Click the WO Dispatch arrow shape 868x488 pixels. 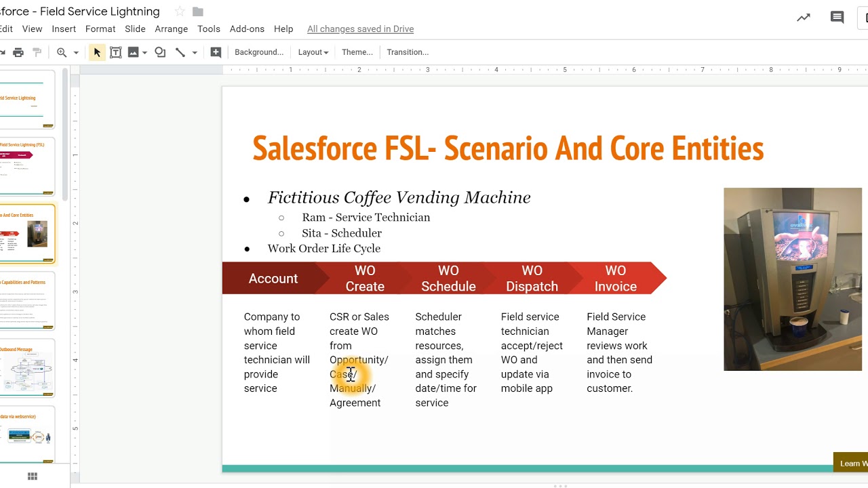(x=532, y=279)
